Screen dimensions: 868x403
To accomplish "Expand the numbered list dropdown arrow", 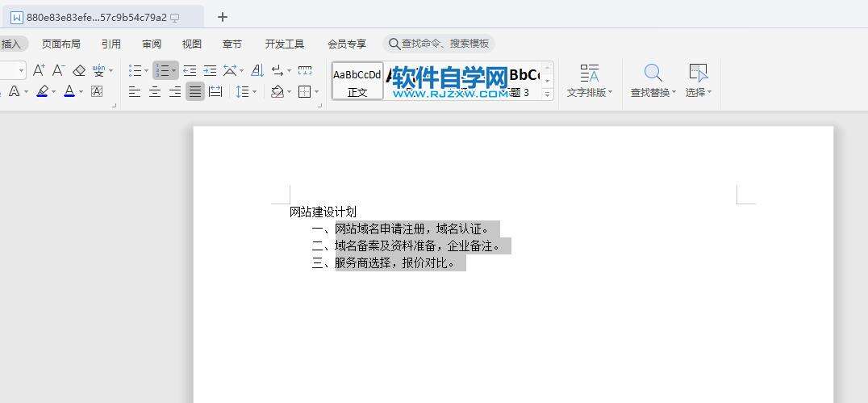I will coord(173,70).
